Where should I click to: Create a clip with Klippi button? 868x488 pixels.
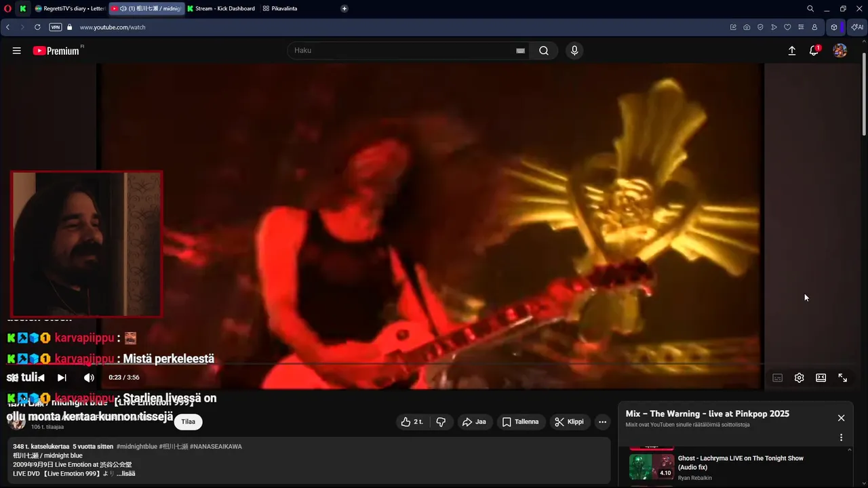tap(570, 422)
